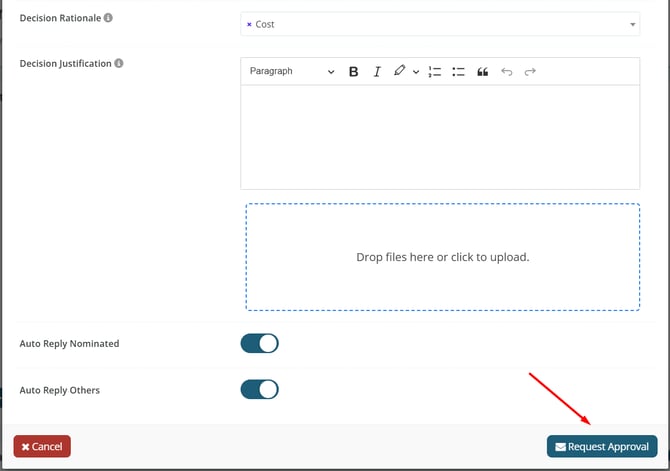Viewport: 670px width, 471px height.
Task: Insert a block quote
Action: [483, 72]
